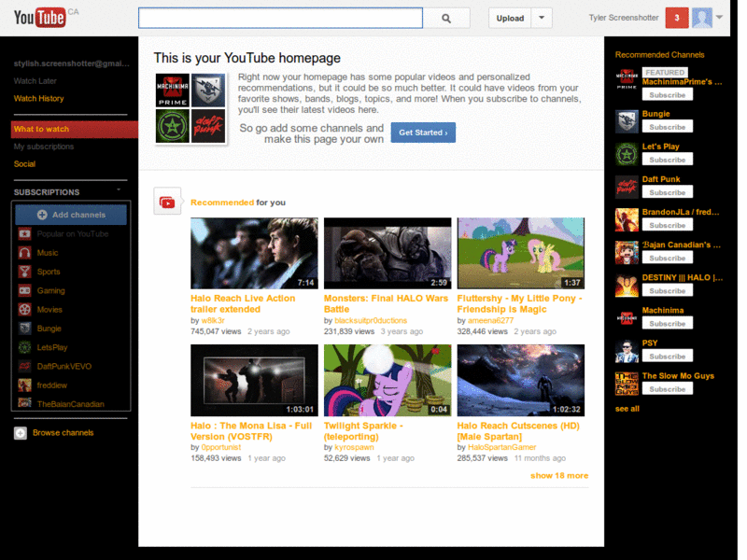Click the DaftPunkVEVO icon in subscriptions
This screenshot has height=560, width=747.
coord(25,366)
